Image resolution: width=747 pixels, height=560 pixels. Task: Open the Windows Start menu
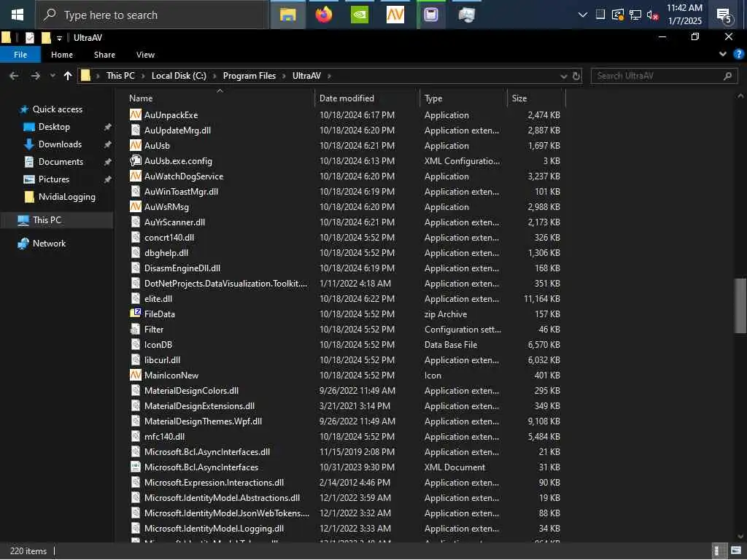pos(18,15)
